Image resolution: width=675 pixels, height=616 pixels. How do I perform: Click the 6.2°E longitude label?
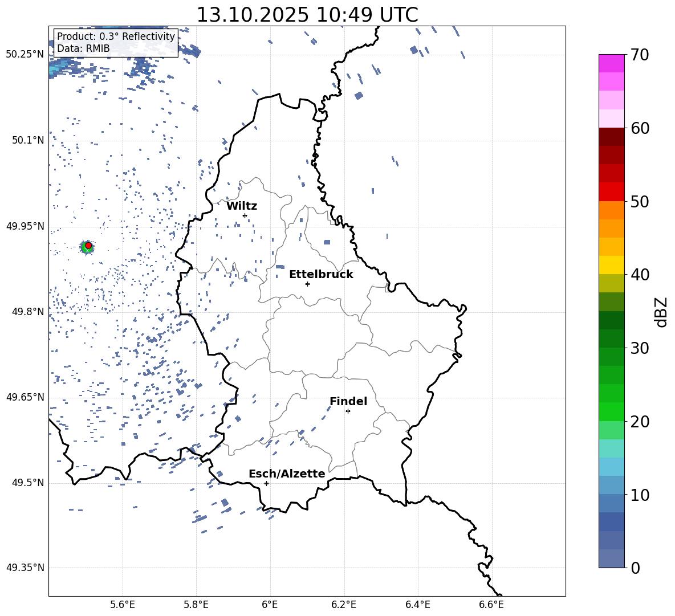[344, 605]
